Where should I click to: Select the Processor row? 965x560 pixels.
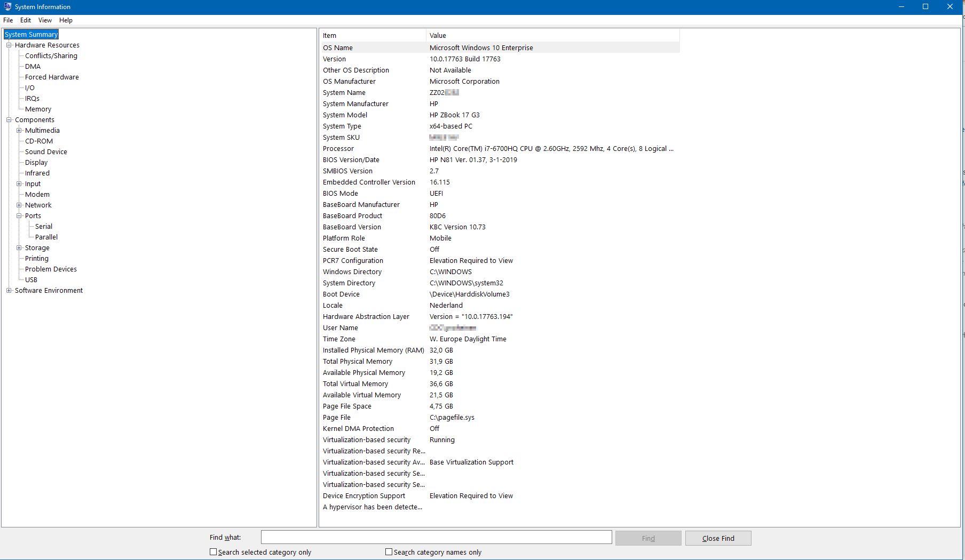tap(500, 149)
